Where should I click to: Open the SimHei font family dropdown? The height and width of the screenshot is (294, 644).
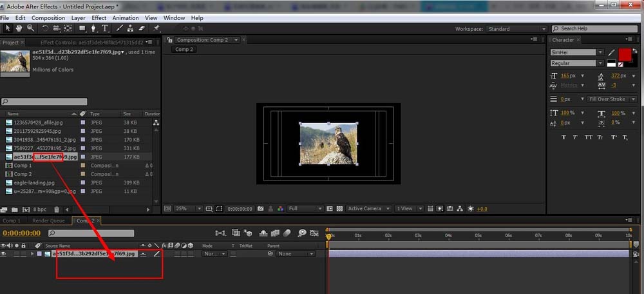tap(600, 52)
